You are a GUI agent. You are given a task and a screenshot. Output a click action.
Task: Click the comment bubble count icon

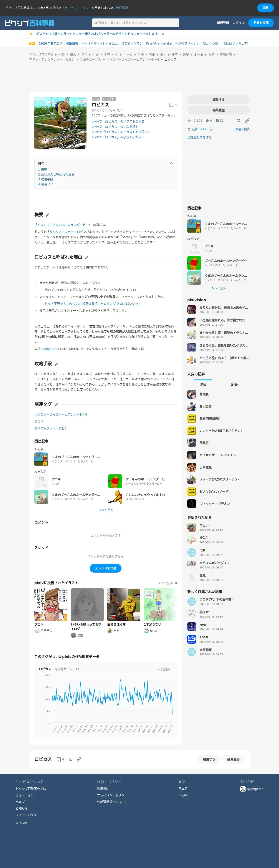(x=208, y=121)
